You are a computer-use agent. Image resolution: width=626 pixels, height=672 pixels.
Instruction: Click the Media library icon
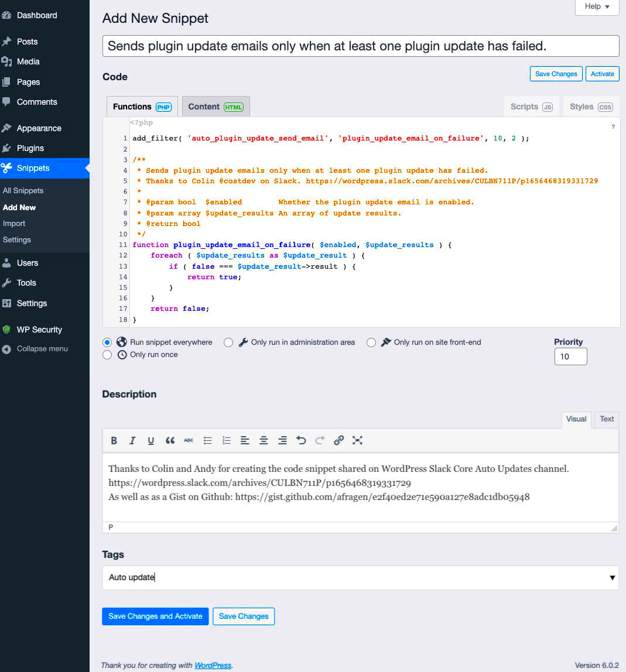click(6, 61)
